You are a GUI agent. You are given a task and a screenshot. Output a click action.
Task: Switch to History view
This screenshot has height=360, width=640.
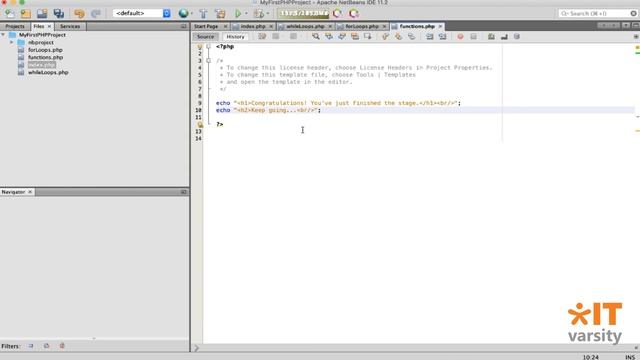[x=236, y=37]
